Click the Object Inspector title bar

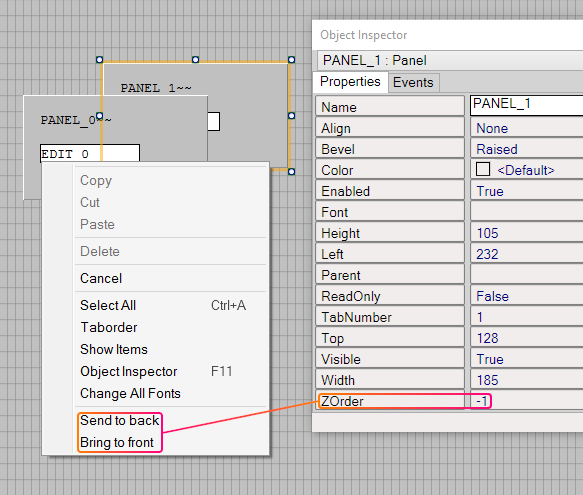tap(447, 35)
